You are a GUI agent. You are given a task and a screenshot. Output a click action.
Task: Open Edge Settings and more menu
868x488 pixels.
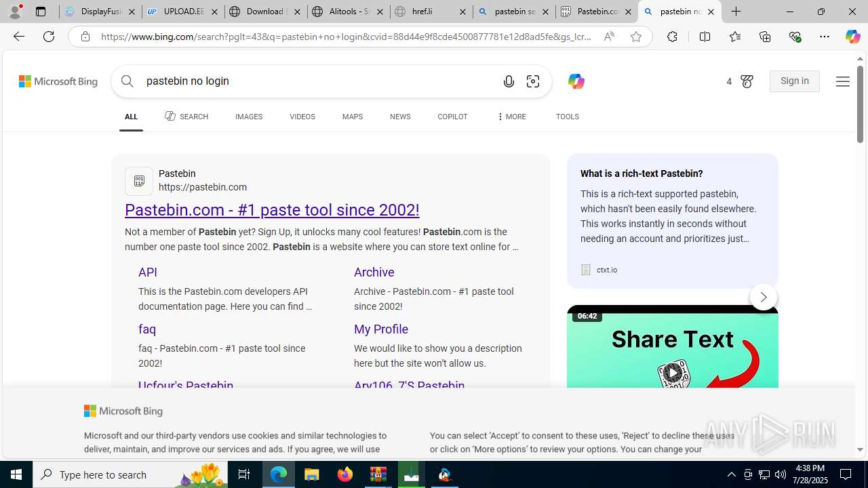point(825,37)
